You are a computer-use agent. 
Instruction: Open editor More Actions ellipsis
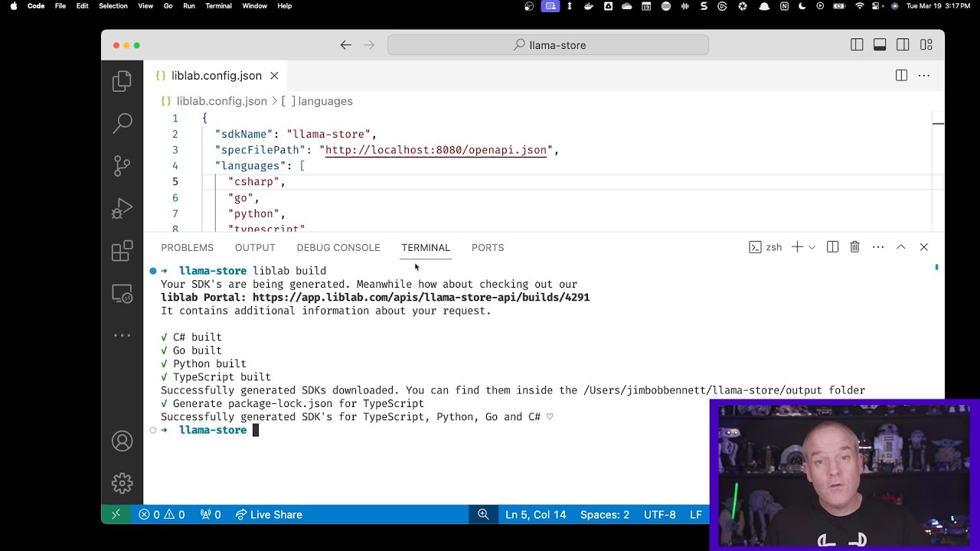pos(924,75)
